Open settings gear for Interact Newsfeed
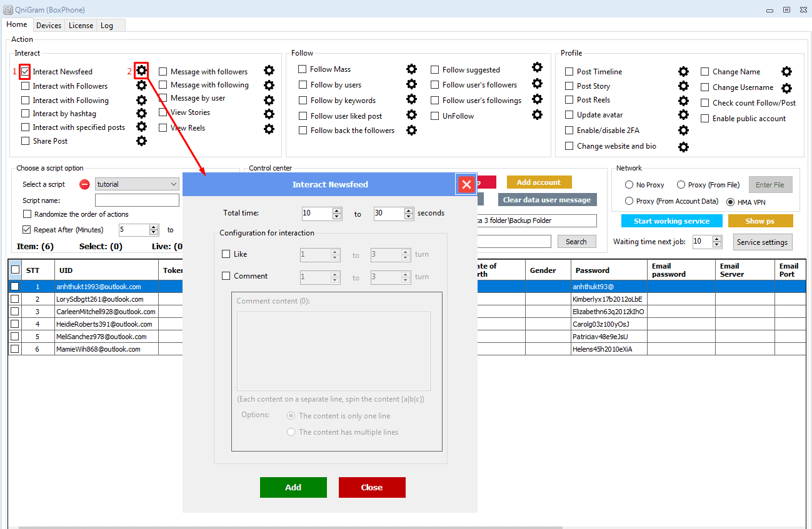 [142, 70]
